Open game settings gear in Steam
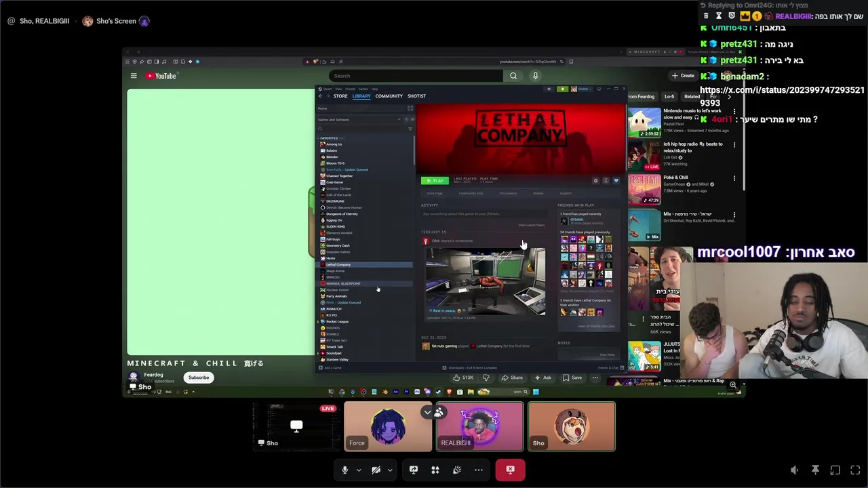This screenshot has height=488, width=868. point(596,180)
